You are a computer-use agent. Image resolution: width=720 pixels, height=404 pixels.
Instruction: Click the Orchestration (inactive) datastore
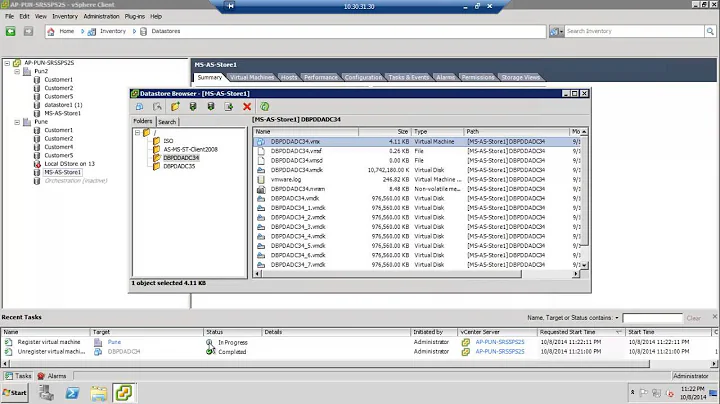[76, 181]
